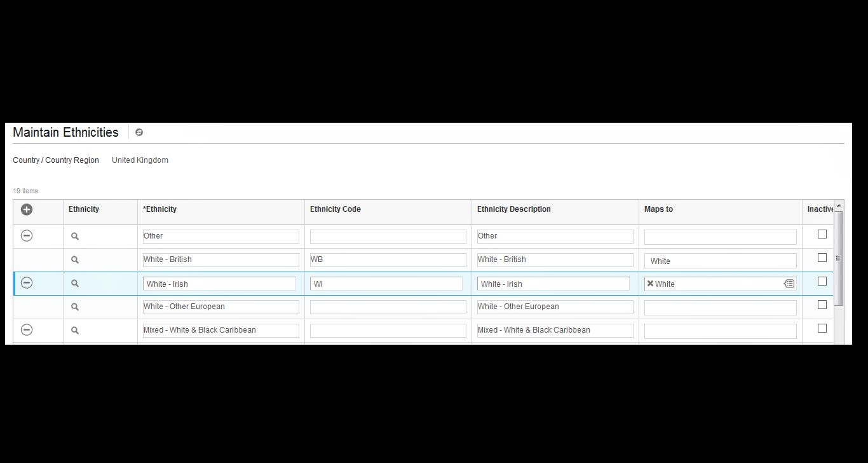Open related actions next to Maintain Ethnicities title
Viewport: 868px width, 463px height.
tap(139, 132)
